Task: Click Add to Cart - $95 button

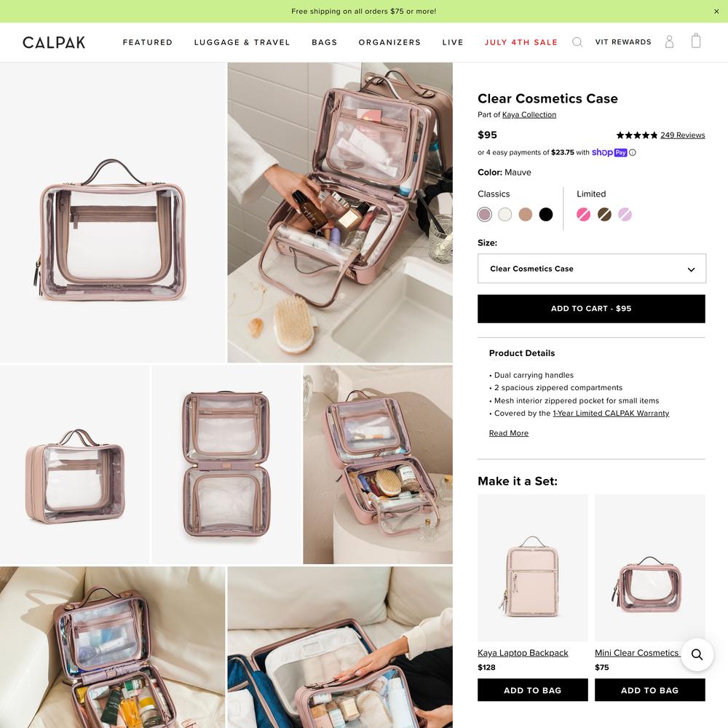Action: 591,309
